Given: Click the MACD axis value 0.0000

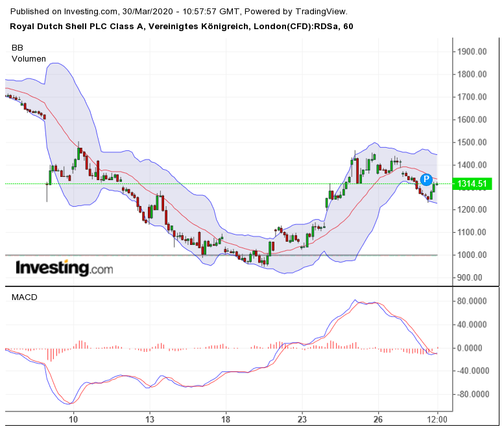Looking at the screenshot, I should pos(470,348).
